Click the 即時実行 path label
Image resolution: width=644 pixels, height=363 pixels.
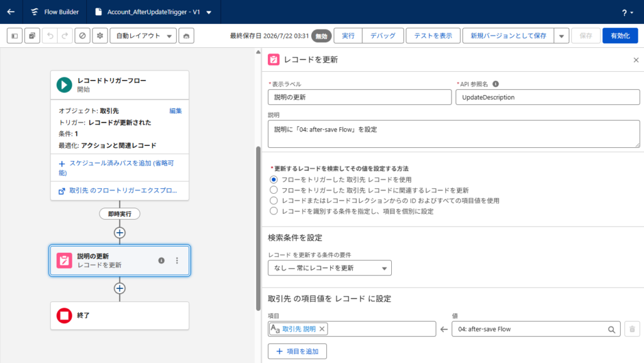point(119,214)
